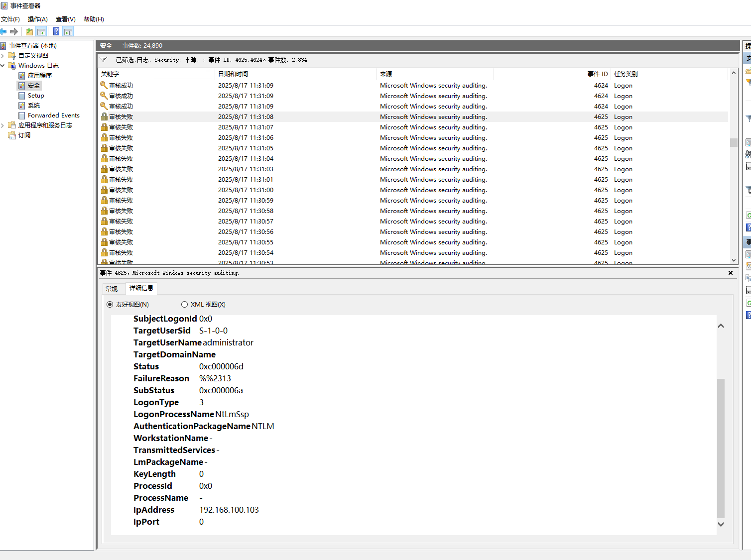Click the filter funnel icon above event list
Image resolution: width=751 pixels, height=560 pixels.
(104, 60)
